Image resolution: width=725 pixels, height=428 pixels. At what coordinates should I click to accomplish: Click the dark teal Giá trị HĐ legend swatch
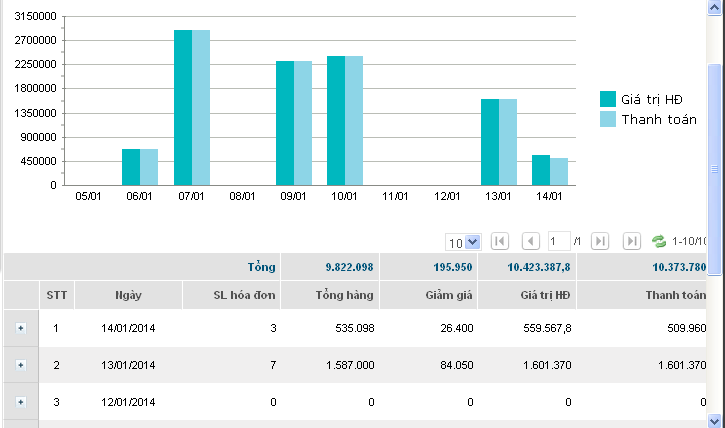(608, 98)
